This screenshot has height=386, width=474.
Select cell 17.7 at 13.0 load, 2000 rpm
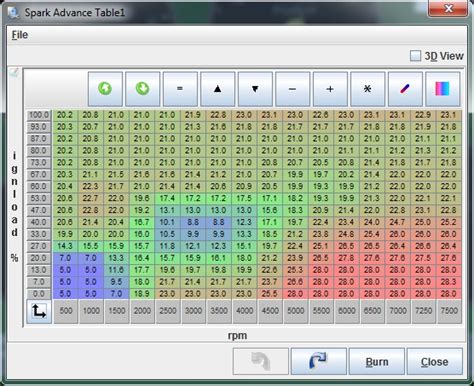(142, 270)
